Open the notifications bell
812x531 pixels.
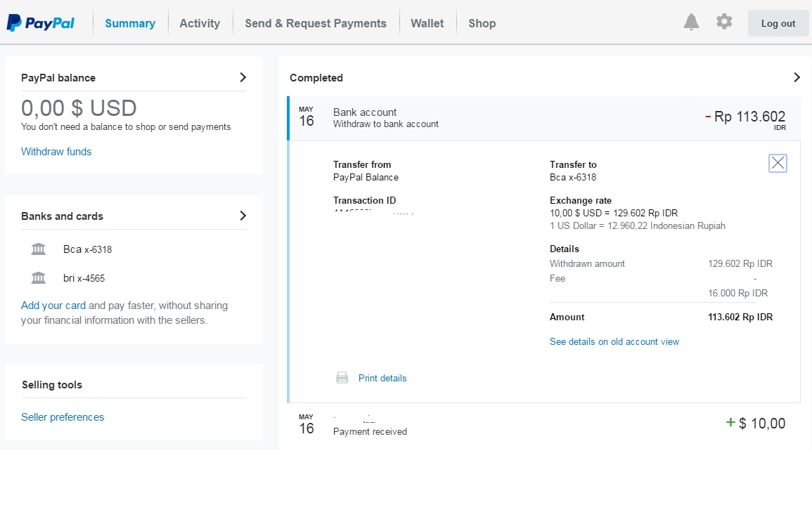691,22
